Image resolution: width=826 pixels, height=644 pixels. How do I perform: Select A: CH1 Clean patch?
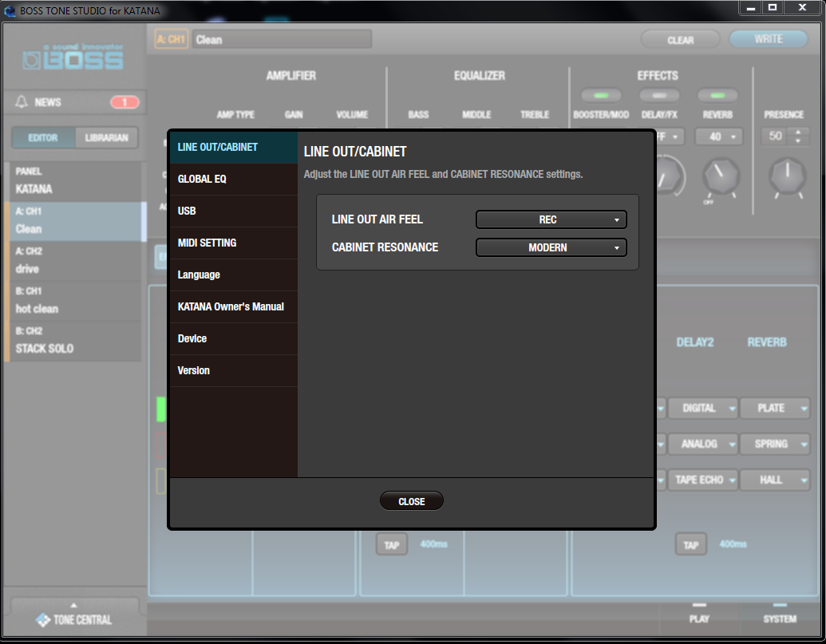tap(73, 221)
